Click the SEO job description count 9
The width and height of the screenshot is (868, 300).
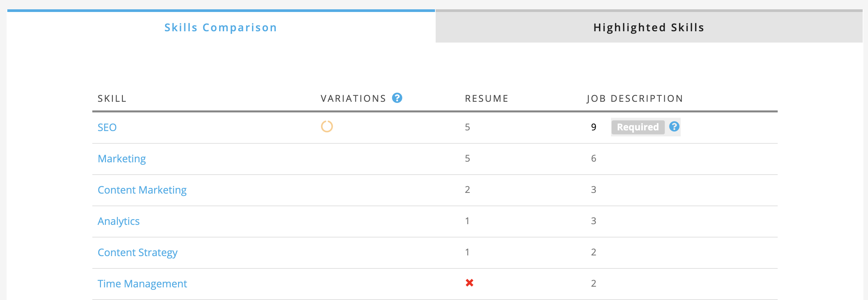point(593,127)
